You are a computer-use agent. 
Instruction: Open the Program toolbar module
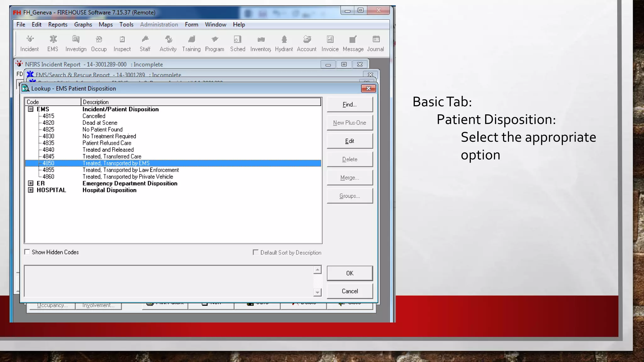214,44
